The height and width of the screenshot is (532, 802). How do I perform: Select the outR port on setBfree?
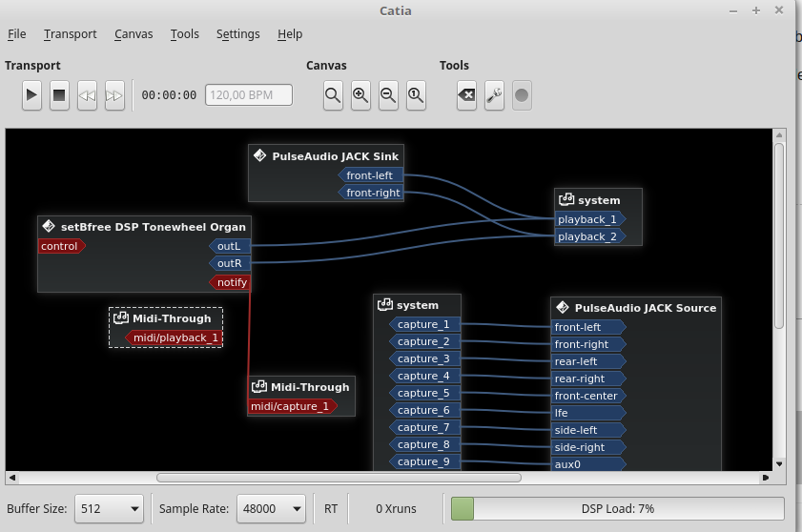pyautogui.click(x=230, y=263)
